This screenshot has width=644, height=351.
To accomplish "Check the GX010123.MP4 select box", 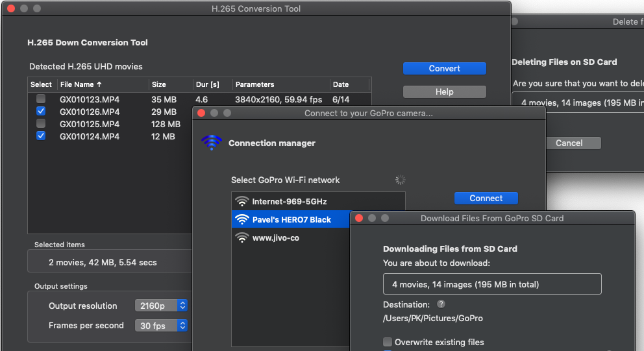I will (x=41, y=99).
